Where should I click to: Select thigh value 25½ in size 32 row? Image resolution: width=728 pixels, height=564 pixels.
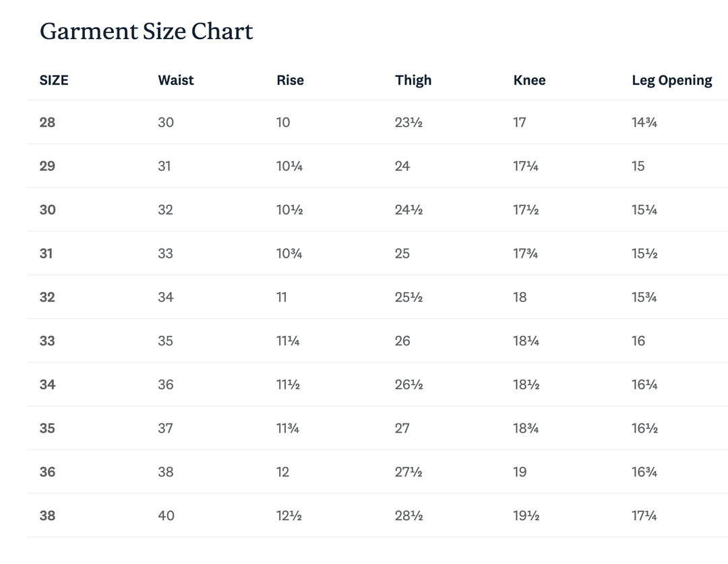408,297
